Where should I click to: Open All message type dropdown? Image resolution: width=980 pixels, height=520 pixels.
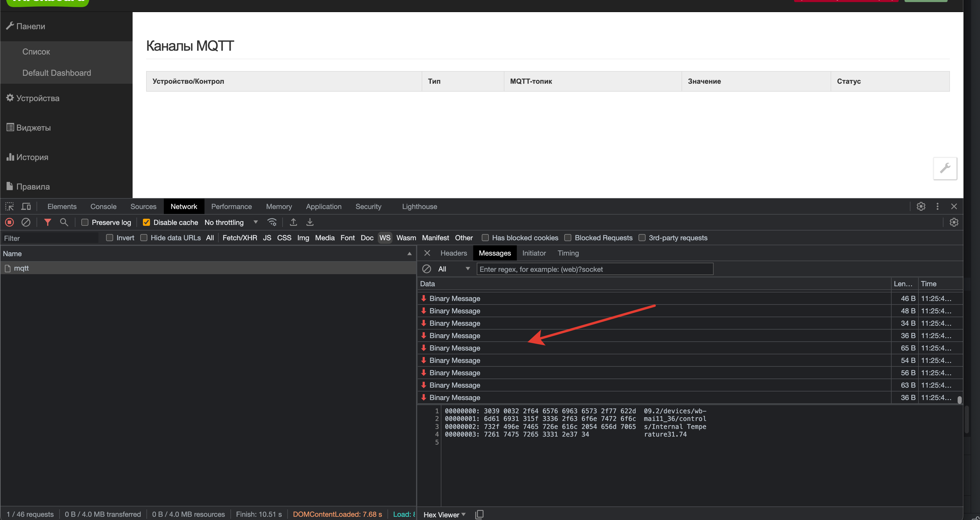tap(454, 269)
